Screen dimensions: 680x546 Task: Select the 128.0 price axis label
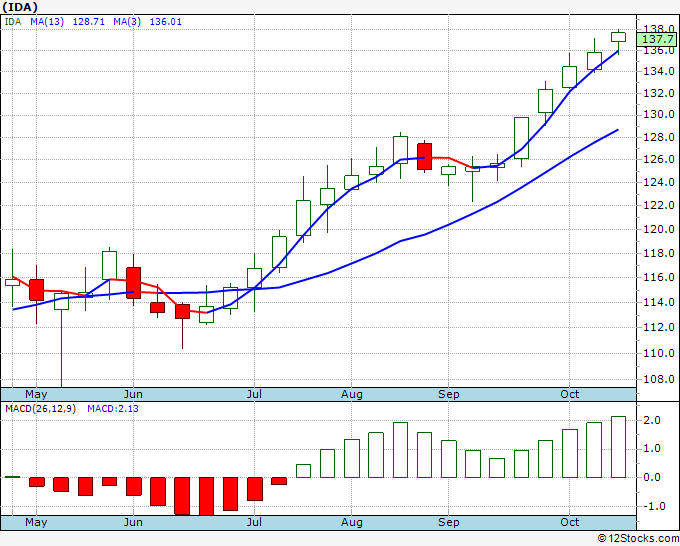[x=659, y=137]
